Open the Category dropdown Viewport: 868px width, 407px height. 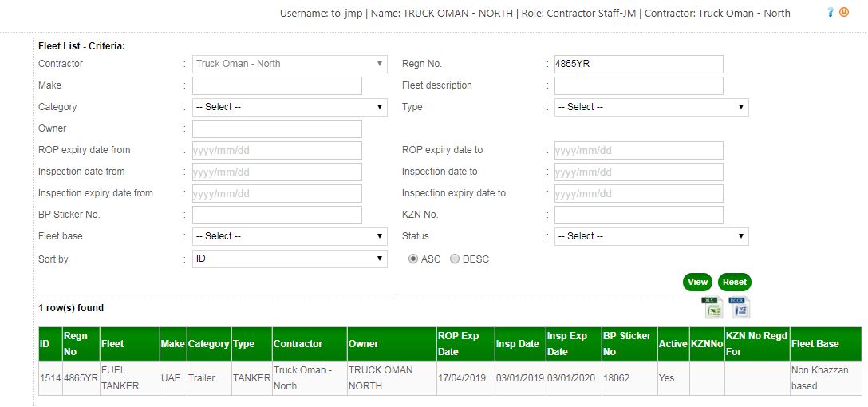click(290, 107)
